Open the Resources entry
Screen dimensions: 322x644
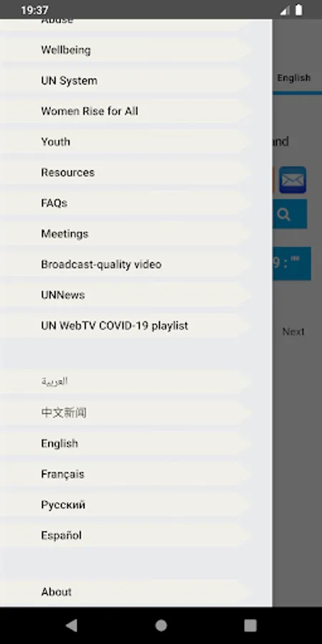[125, 172]
